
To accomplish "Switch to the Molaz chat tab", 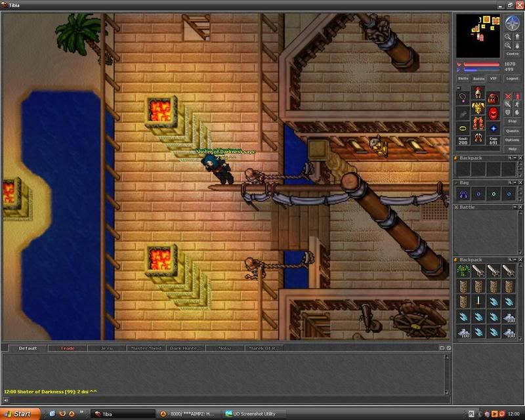I will pyautogui.click(x=224, y=348).
